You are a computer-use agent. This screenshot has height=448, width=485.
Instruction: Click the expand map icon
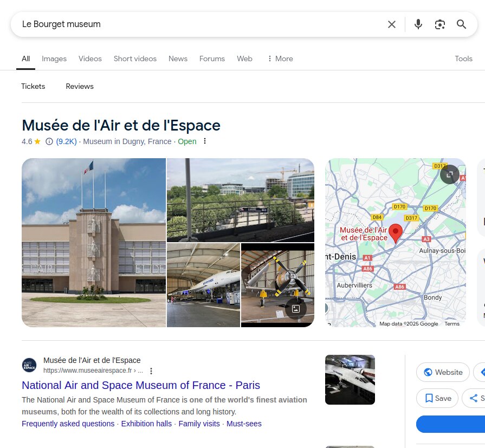pyautogui.click(x=450, y=174)
